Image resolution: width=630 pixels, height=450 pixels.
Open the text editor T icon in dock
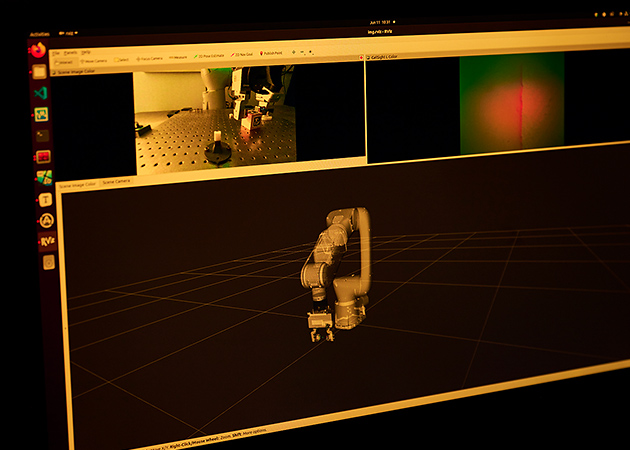click(45, 199)
